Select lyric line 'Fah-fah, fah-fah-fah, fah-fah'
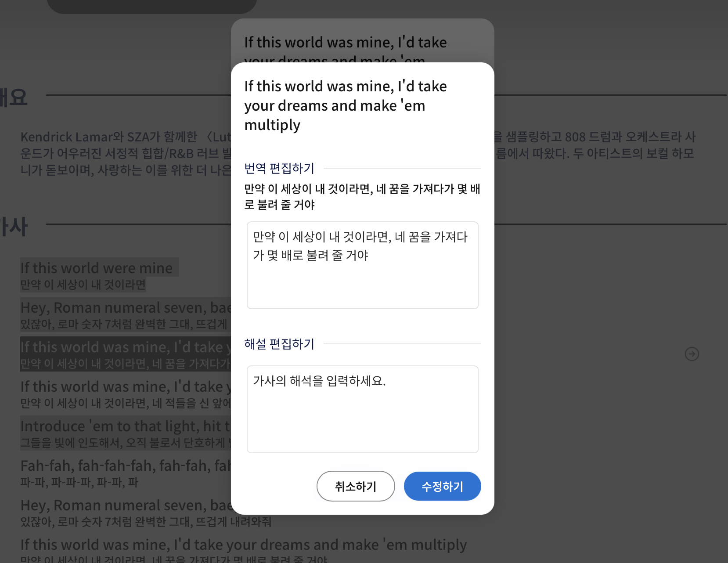This screenshot has width=728, height=563. point(126,466)
